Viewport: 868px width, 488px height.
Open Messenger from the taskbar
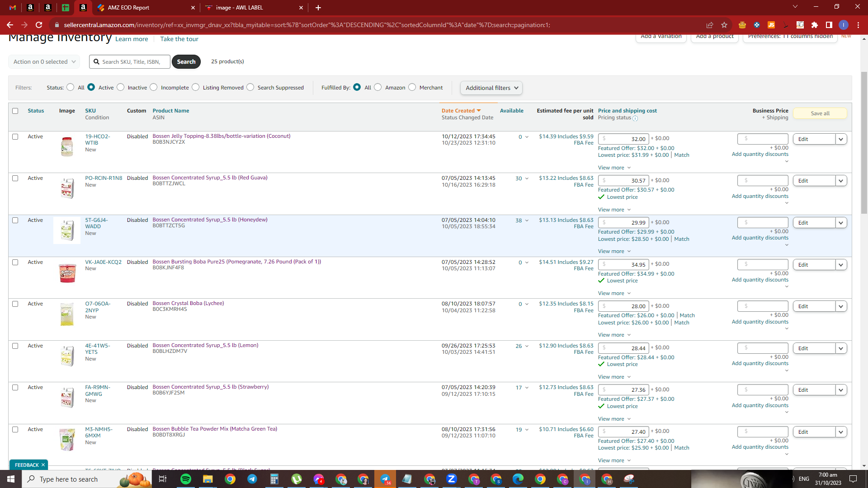pos(319,479)
